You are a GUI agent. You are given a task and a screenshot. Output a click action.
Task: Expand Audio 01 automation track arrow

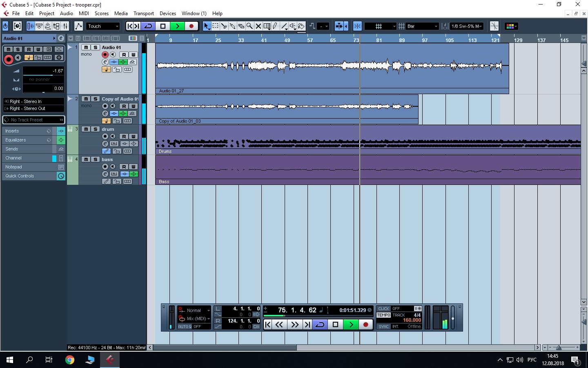[70, 47]
